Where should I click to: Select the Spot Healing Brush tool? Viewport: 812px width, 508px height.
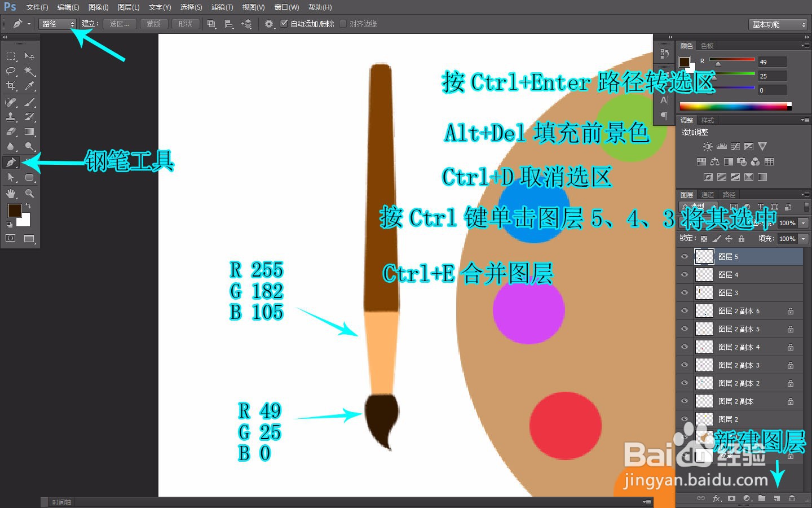coord(11,102)
